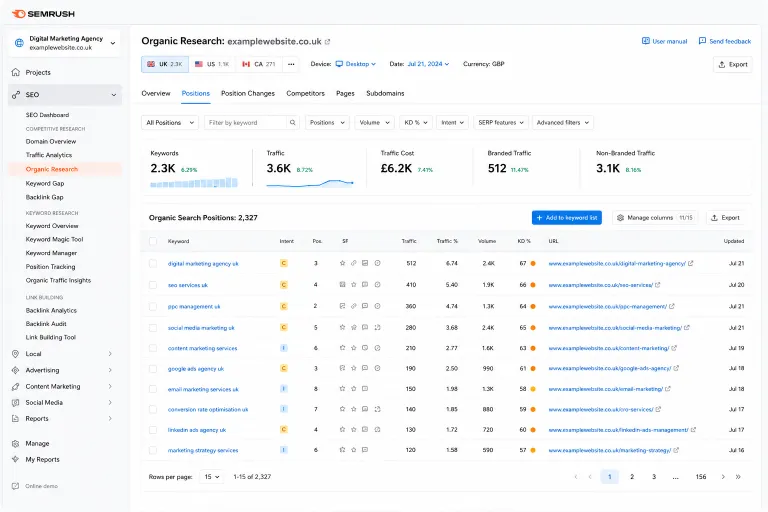
Task: Open the Device Desktop dropdown
Action: tap(356, 64)
